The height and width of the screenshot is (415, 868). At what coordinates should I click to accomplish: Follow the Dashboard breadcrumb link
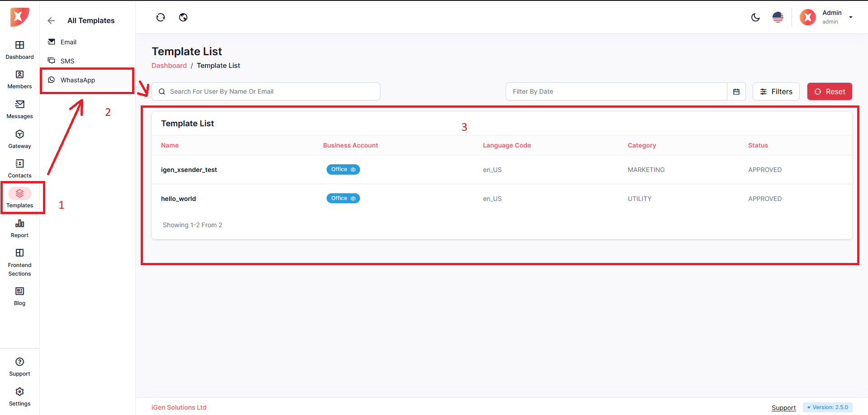click(169, 66)
